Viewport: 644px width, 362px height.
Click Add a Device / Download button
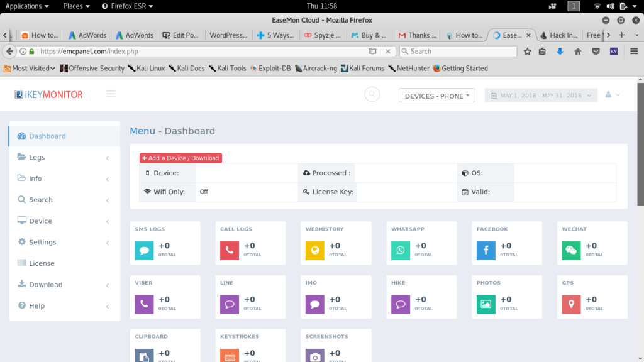pos(180,158)
